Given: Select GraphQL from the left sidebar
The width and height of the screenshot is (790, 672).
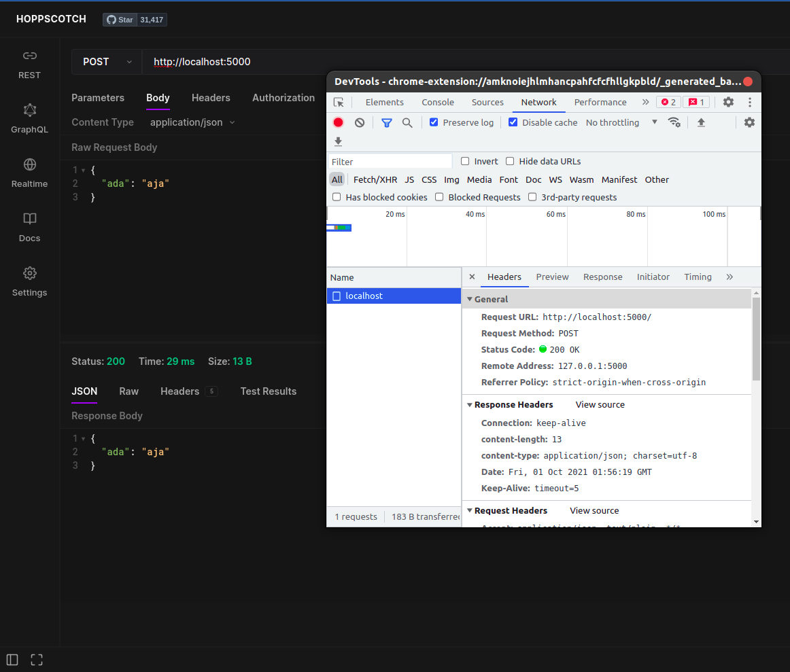Looking at the screenshot, I should pos(29,119).
